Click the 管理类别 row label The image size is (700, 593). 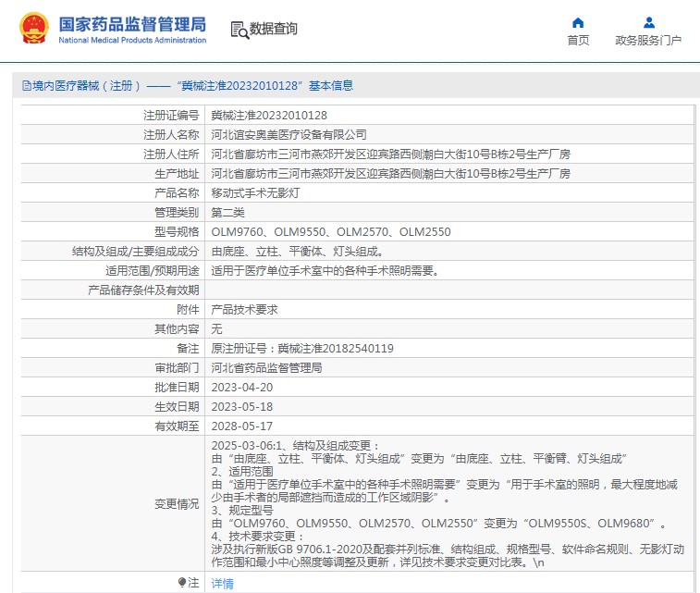point(177,213)
